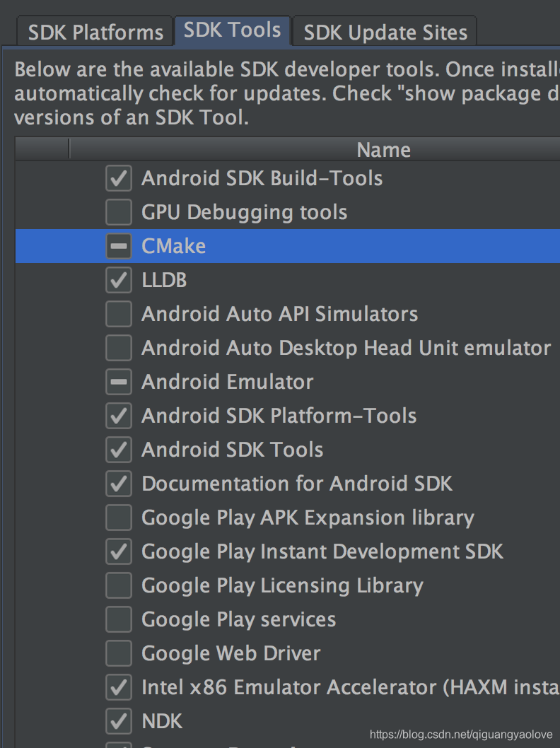This screenshot has height=748, width=560.
Task: Enable the Google Play services checkbox
Action: coord(118,619)
